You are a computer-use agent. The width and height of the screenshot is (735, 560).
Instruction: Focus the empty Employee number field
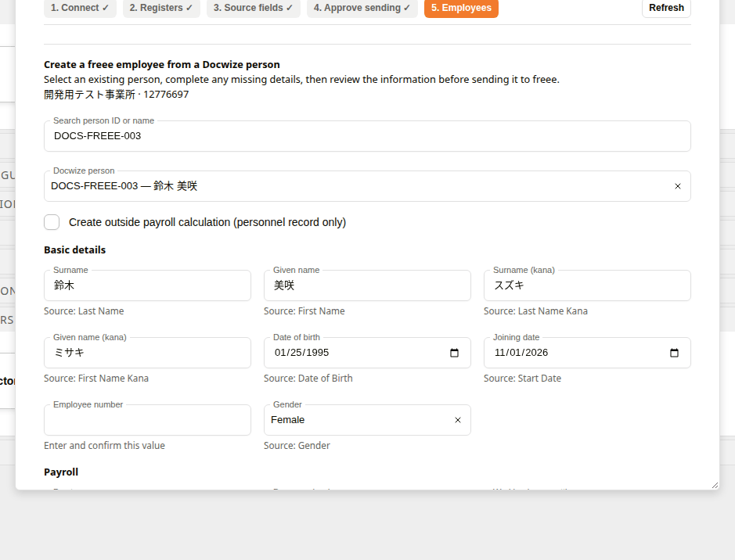click(x=147, y=420)
